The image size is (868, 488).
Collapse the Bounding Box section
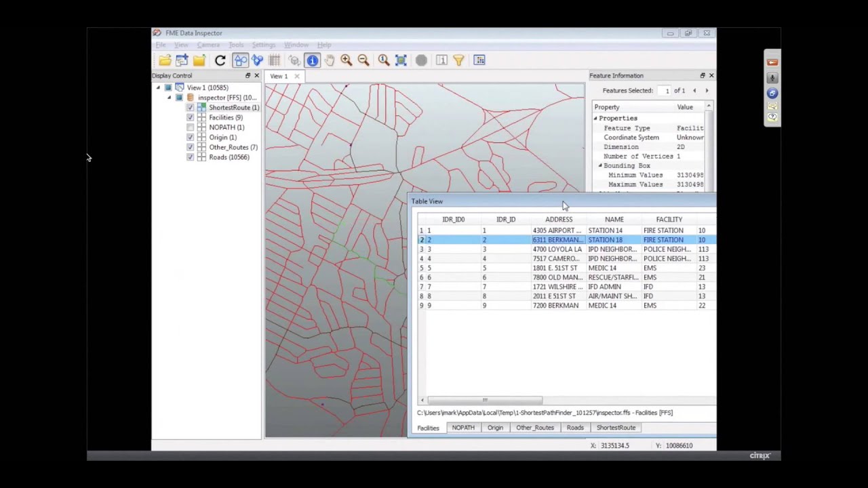[x=600, y=165]
